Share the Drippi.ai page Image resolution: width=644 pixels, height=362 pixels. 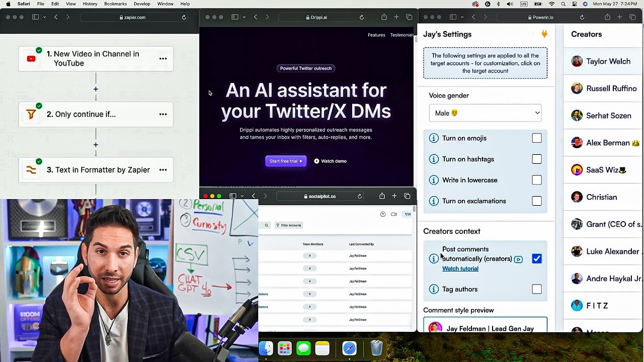coord(384,17)
